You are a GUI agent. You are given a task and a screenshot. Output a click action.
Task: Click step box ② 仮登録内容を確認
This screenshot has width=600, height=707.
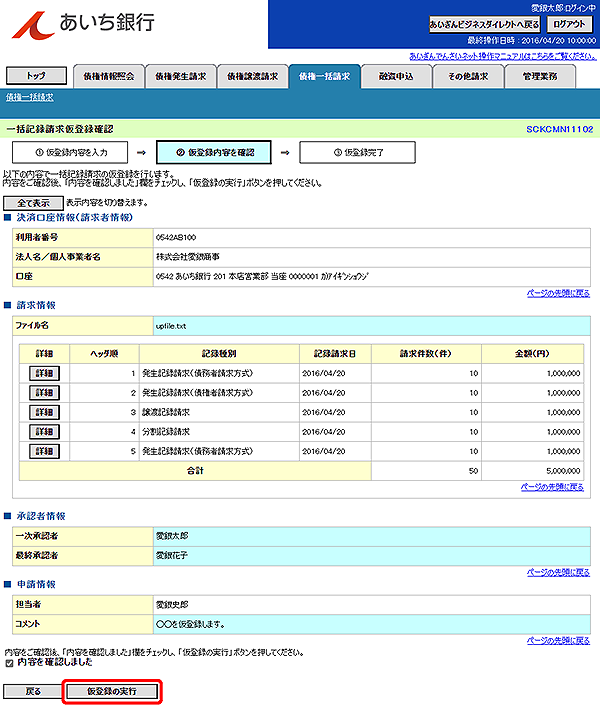214,152
